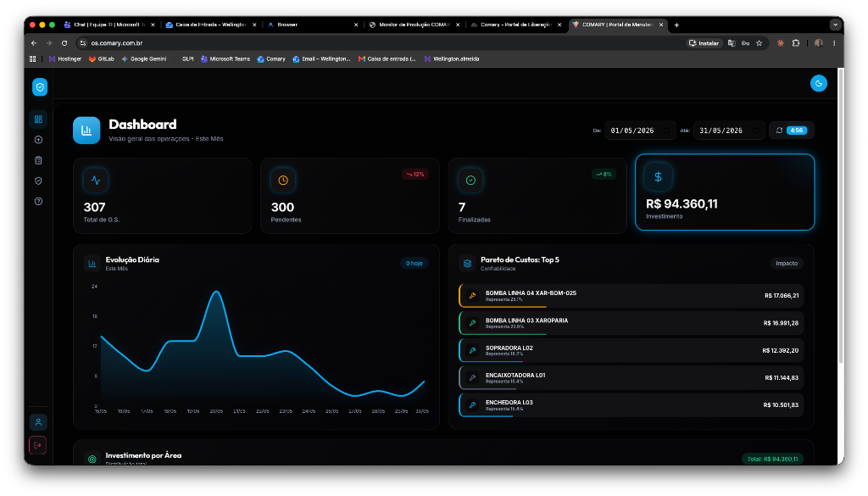Click the -12% trend badge on Pendentes
Viewport: 868px width, 496px height.
pyautogui.click(x=415, y=175)
